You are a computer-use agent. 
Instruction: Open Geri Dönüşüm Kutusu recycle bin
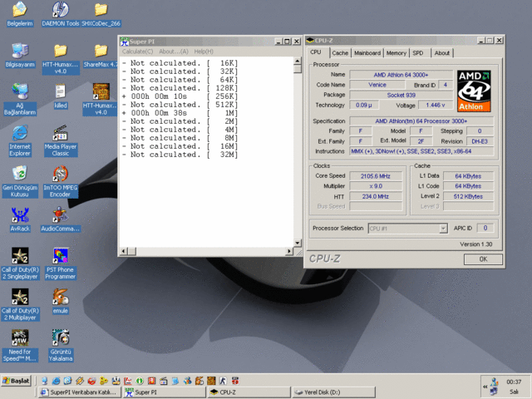point(20,181)
